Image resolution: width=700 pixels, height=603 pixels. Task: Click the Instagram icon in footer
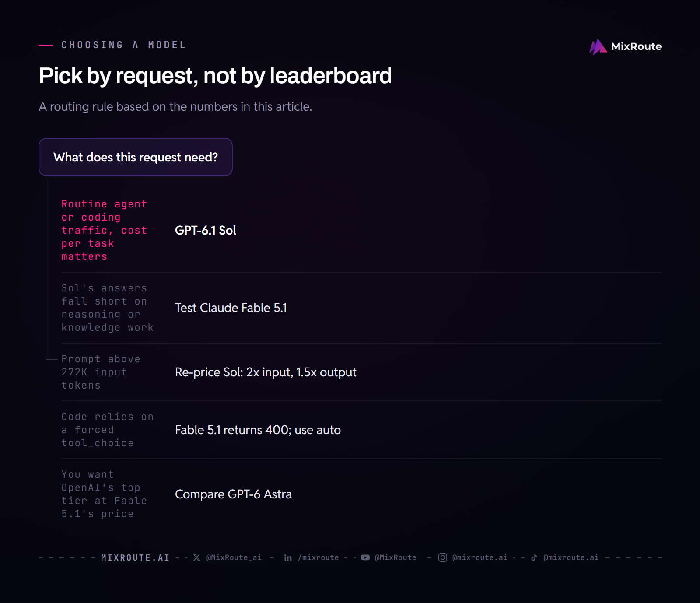(443, 557)
